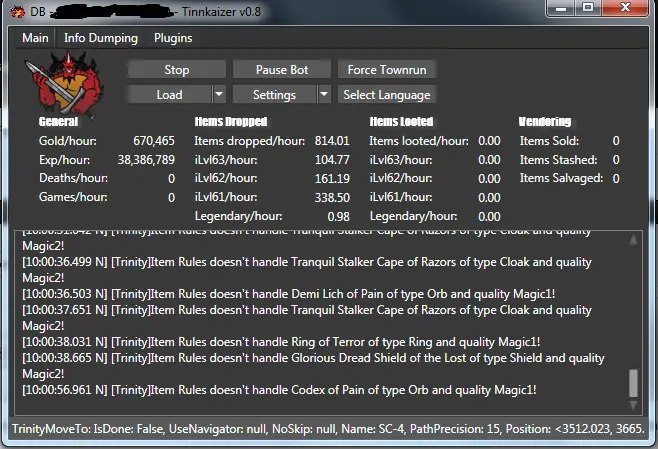The height and width of the screenshot is (449, 658).
Task: Click the log scrollbar up arrow
Action: [x=632, y=240]
